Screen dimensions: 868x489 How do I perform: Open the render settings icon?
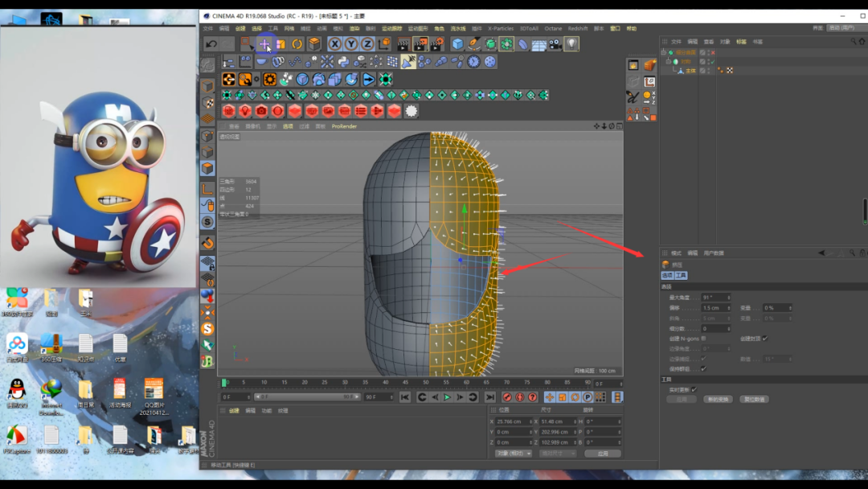coord(436,43)
